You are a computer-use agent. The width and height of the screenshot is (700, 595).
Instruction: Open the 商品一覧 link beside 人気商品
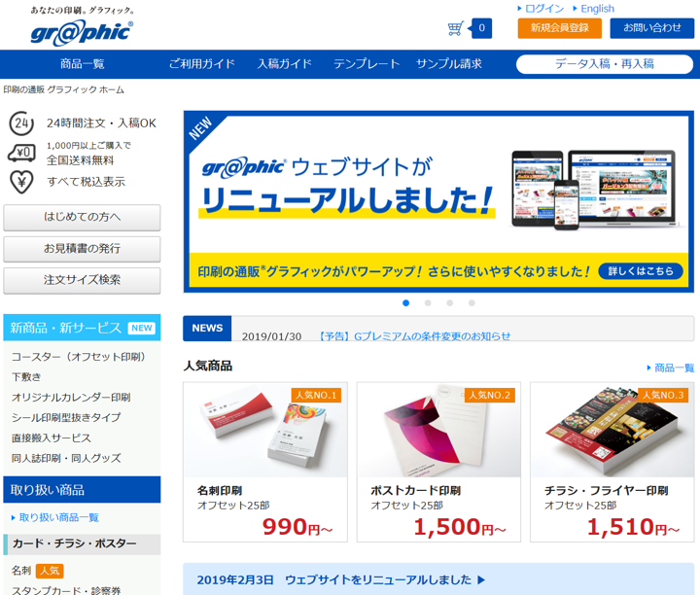[x=671, y=367]
